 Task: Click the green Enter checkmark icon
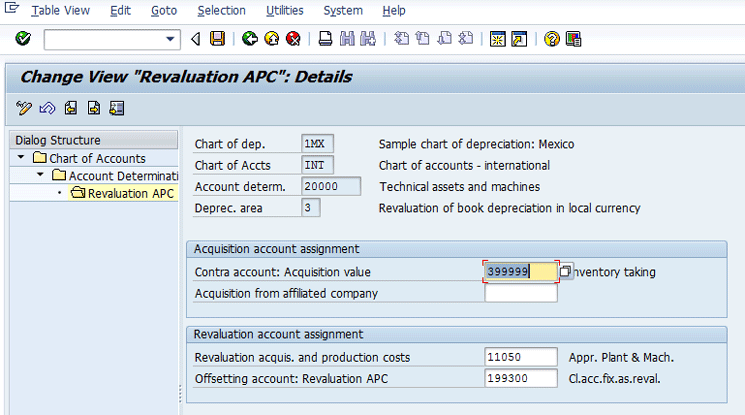click(x=23, y=39)
